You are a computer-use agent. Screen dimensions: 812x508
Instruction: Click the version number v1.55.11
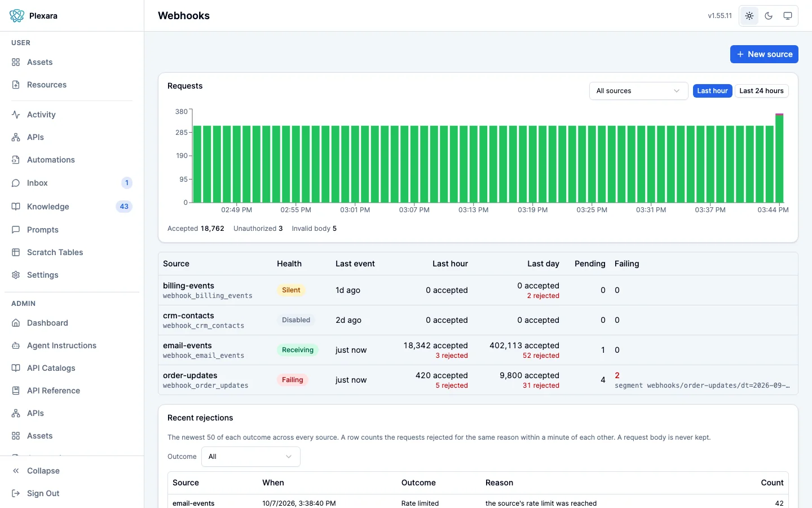720,16
